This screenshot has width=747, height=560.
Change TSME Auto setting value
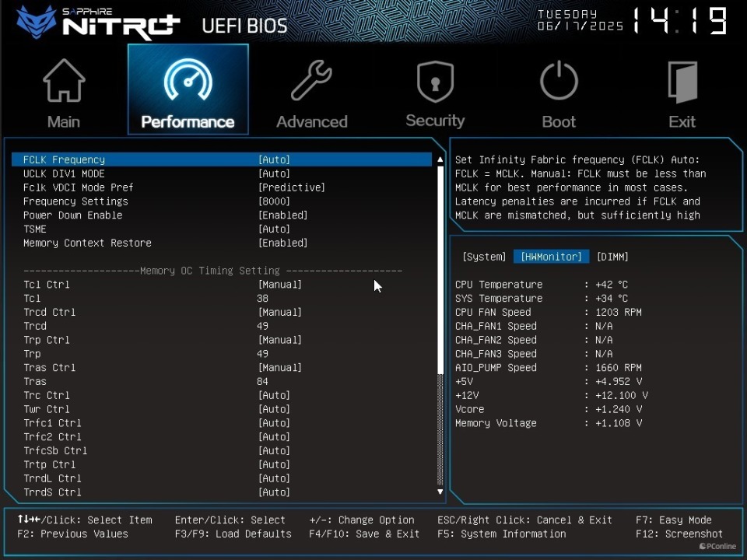point(274,229)
